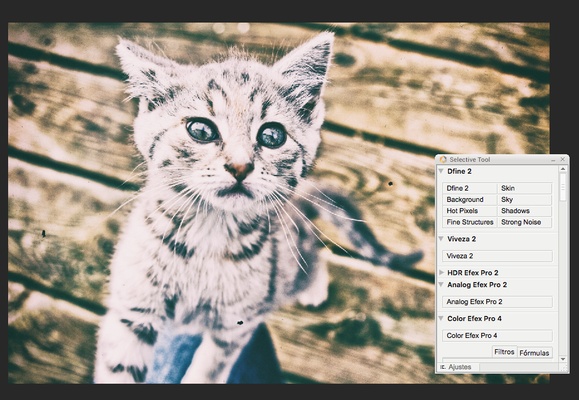Image resolution: width=579 pixels, height=400 pixels.
Task: Select the Hot Pixels preset
Action: pyautogui.click(x=469, y=211)
